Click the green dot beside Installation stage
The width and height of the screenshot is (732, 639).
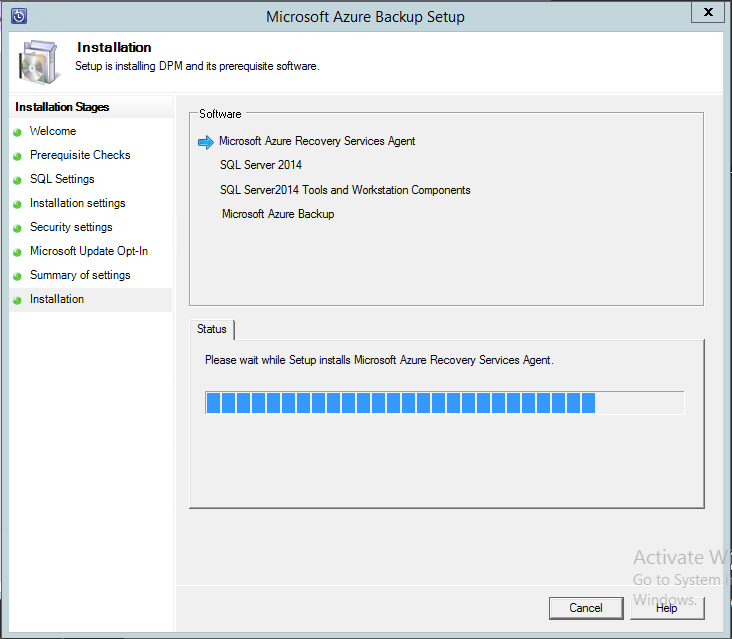[17, 300]
